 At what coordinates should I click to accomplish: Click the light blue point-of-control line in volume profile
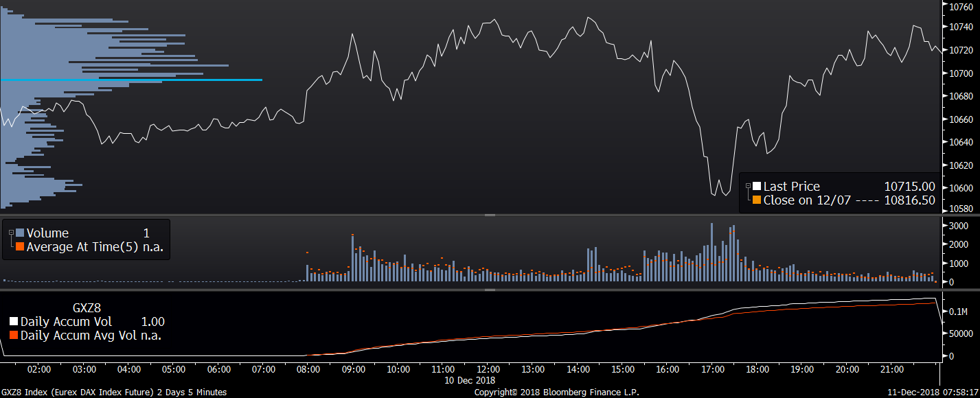tap(131, 80)
